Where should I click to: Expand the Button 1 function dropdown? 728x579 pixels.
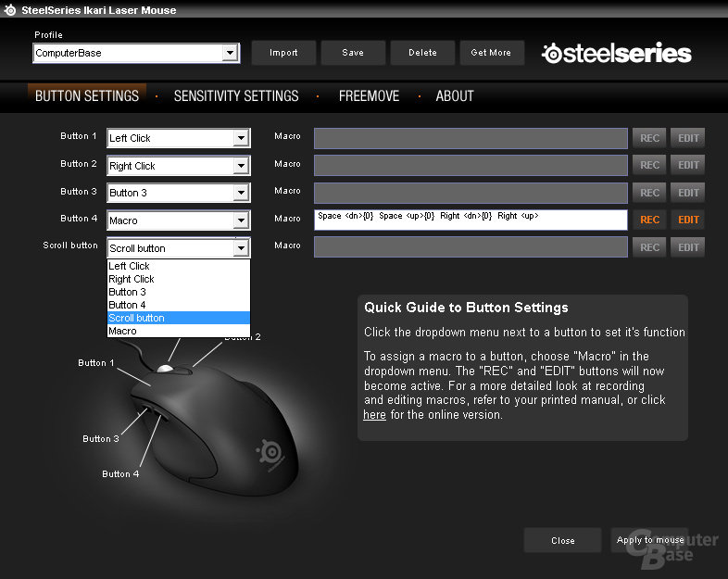(x=241, y=138)
